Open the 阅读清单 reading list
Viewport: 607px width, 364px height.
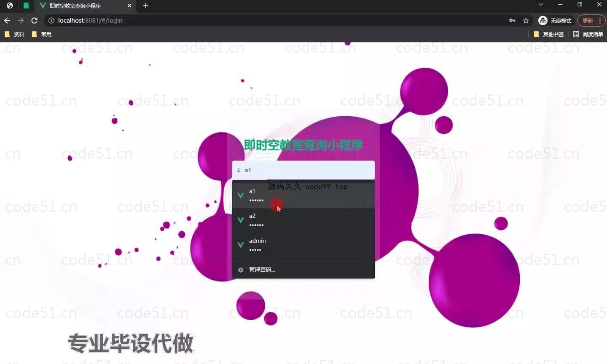point(588,34)
